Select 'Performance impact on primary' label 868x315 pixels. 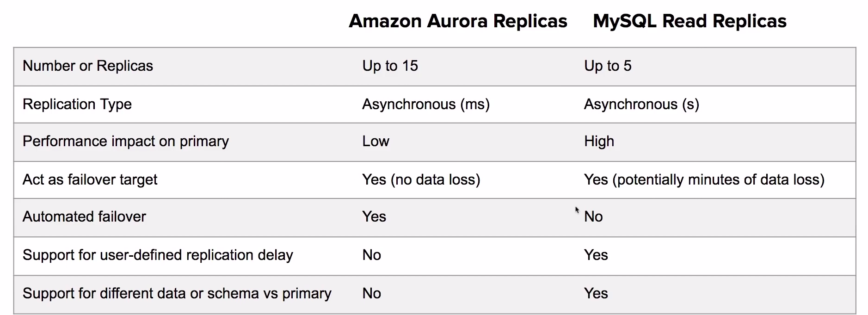pyautogui.click(x=126, y=141)
